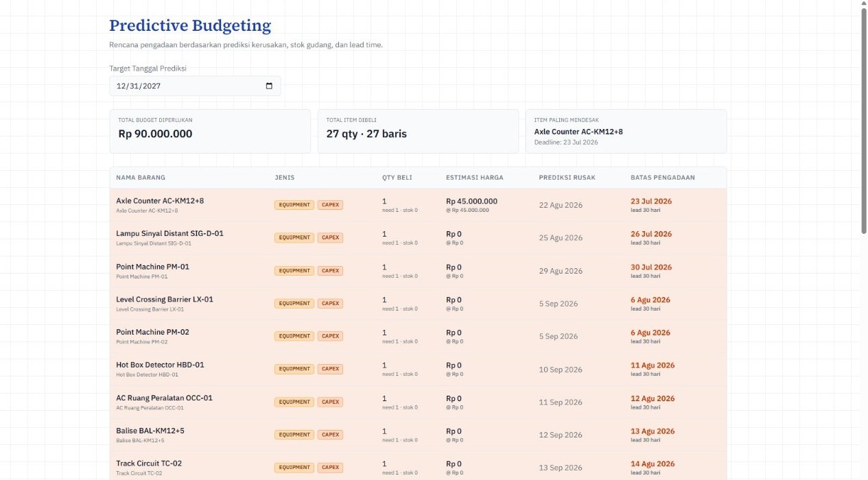Click the PREDIKSI RUSAK column header

click(567, 178)
